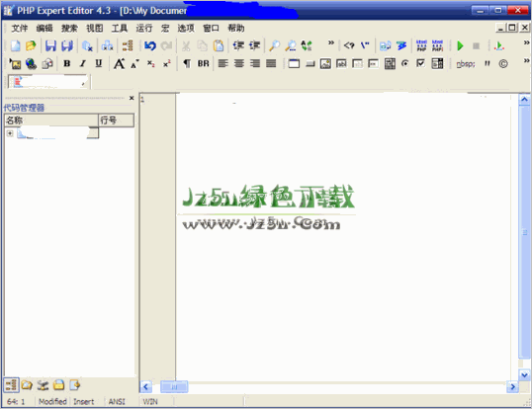
Task: Open the 编辑 menu
Action: tap(44, 28)
